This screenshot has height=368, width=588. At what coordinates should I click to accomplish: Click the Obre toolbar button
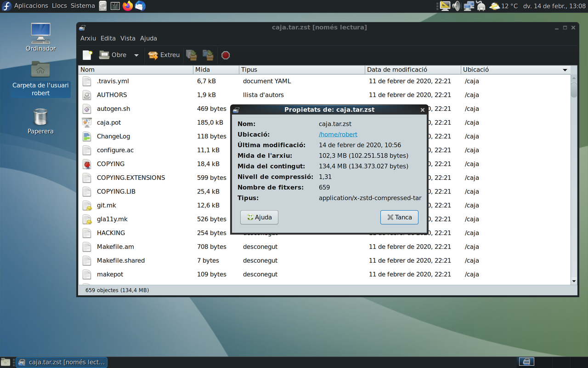pos(113,55)
